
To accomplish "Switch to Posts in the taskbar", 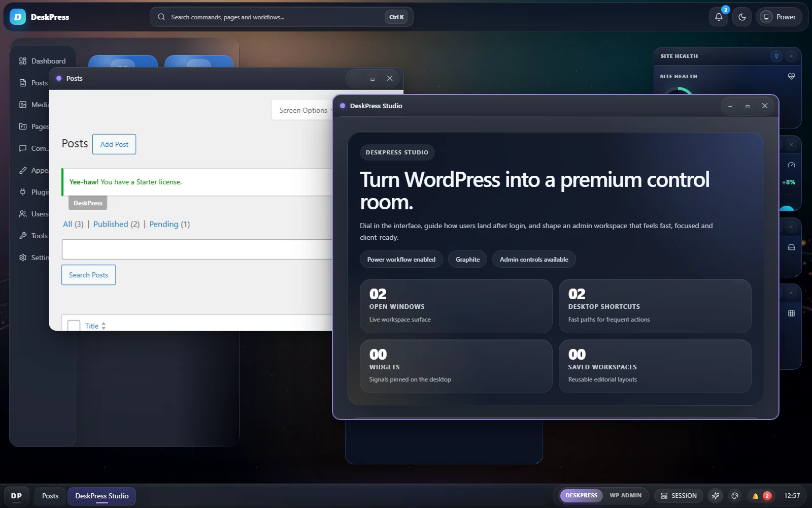I will point(50,496).
